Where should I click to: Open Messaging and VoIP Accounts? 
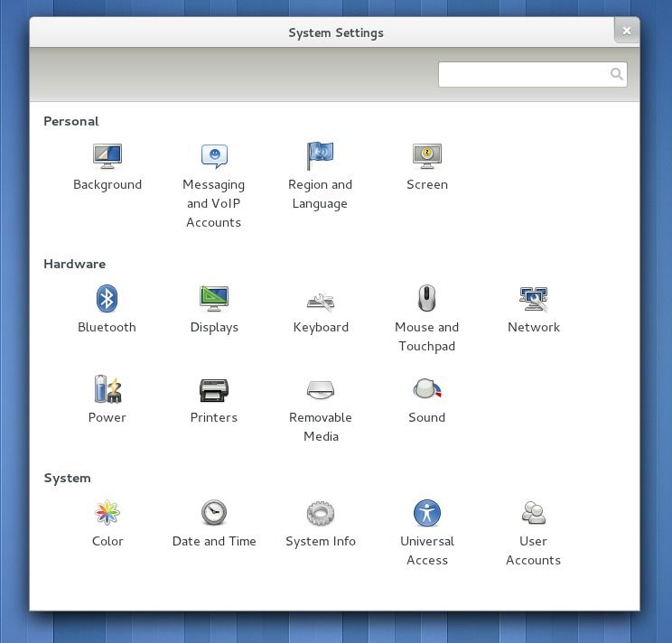coord(214,157)
